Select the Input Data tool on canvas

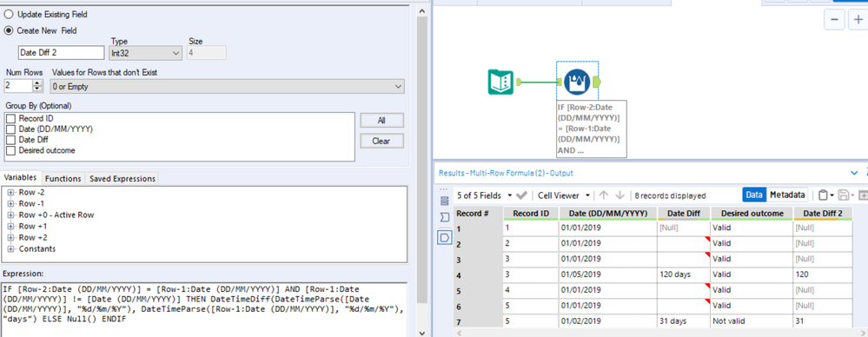pos(501,82)
